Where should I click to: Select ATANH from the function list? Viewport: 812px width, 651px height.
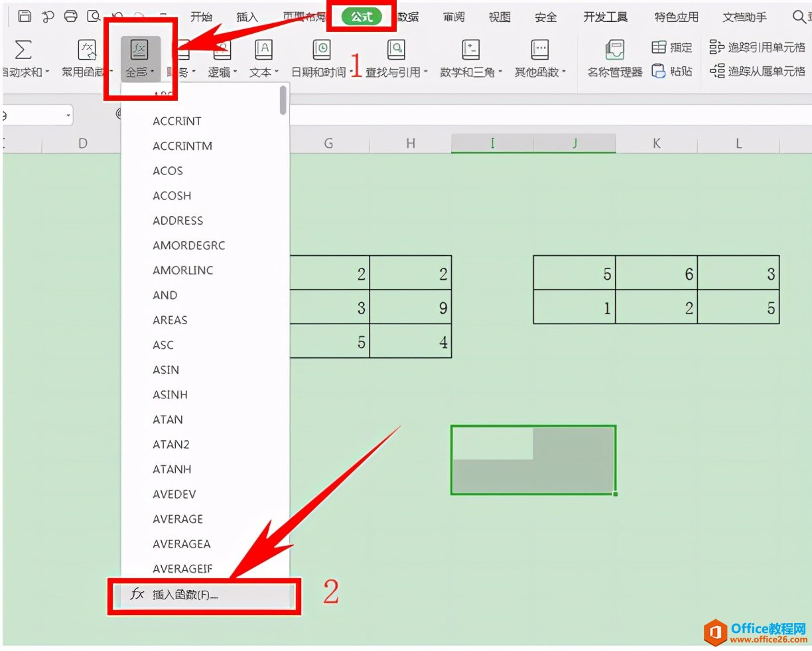click(x=172, y=469)
